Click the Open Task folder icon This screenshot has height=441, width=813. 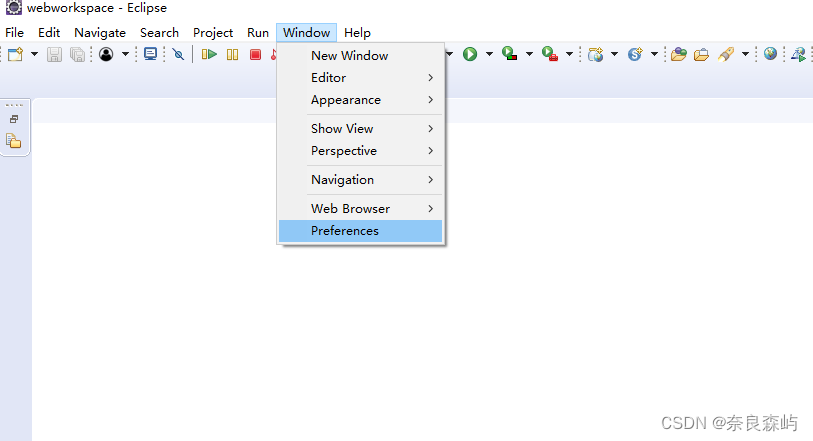(x=701, y=54)
